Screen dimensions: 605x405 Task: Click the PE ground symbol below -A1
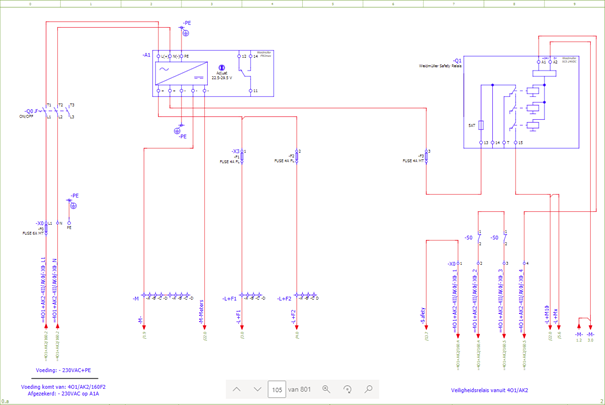pyautogui.click(x=179, y=129)
